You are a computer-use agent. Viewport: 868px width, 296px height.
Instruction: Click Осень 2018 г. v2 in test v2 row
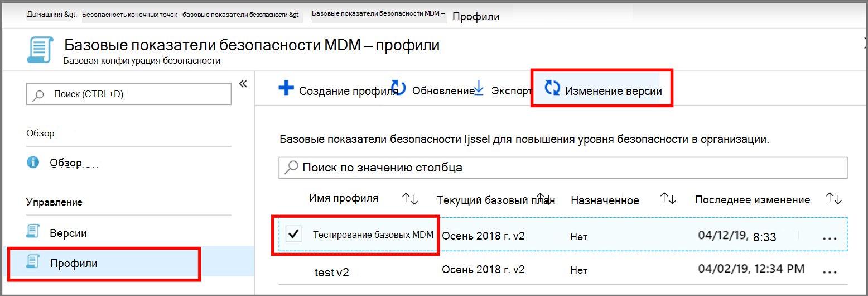[483, 269]
